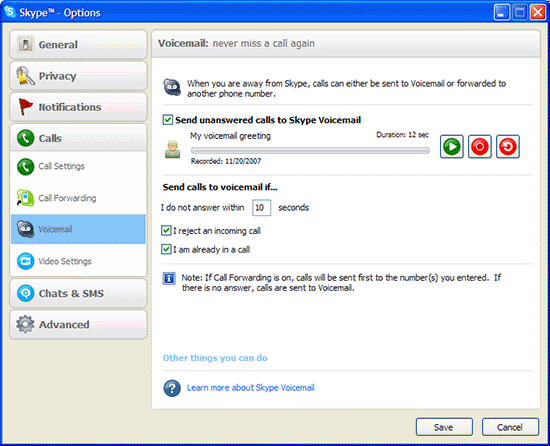Record a new voicemail greeting
Viewport: 550px width, 446px height.
tap(479, 147)
